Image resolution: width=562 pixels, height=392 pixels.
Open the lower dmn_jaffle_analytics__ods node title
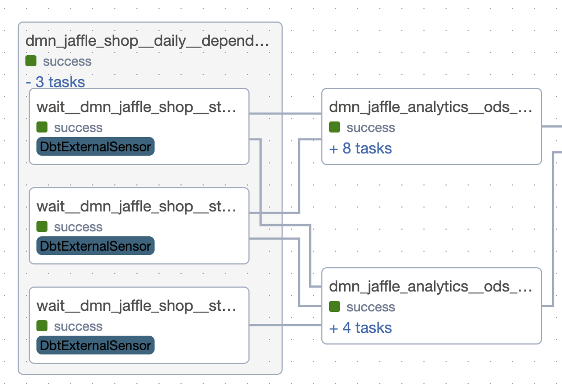(431, 287)
